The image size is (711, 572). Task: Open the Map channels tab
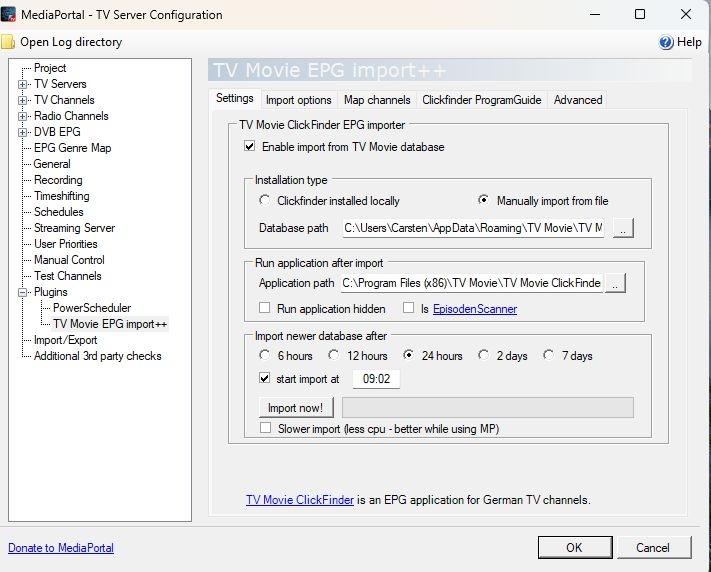pyautogui.click(x=377, y=100)
